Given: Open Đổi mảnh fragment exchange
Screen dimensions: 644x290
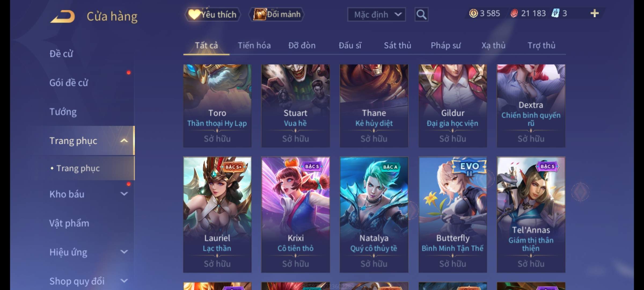Looking at the screenshot, I should click(x=277, y=14).
